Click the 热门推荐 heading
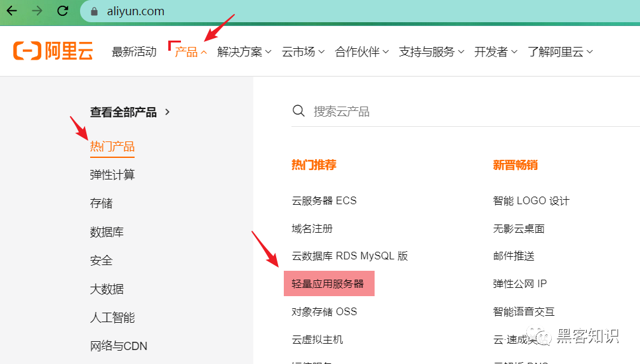This screenshot has width=640, height=364. tap(314, 165)
